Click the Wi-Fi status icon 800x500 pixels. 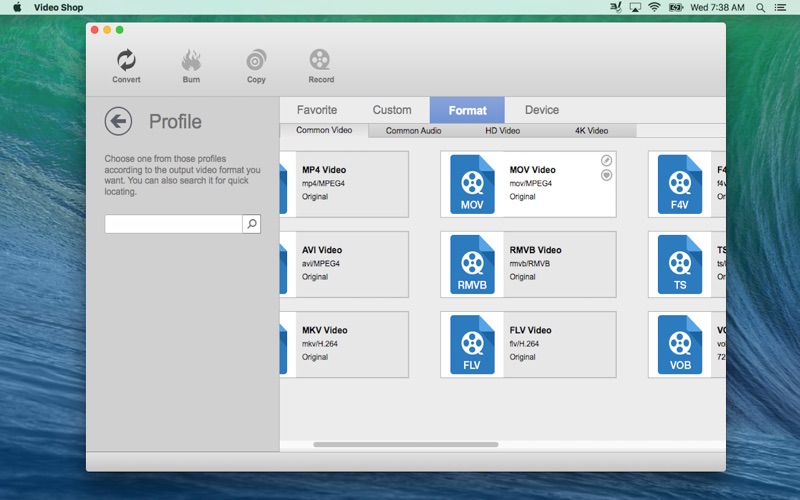click(655, 7)
